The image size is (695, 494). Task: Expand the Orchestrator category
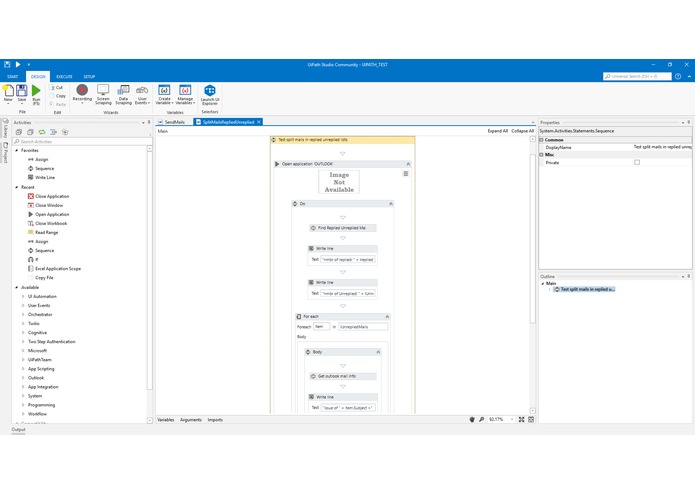tap(23, 315)
